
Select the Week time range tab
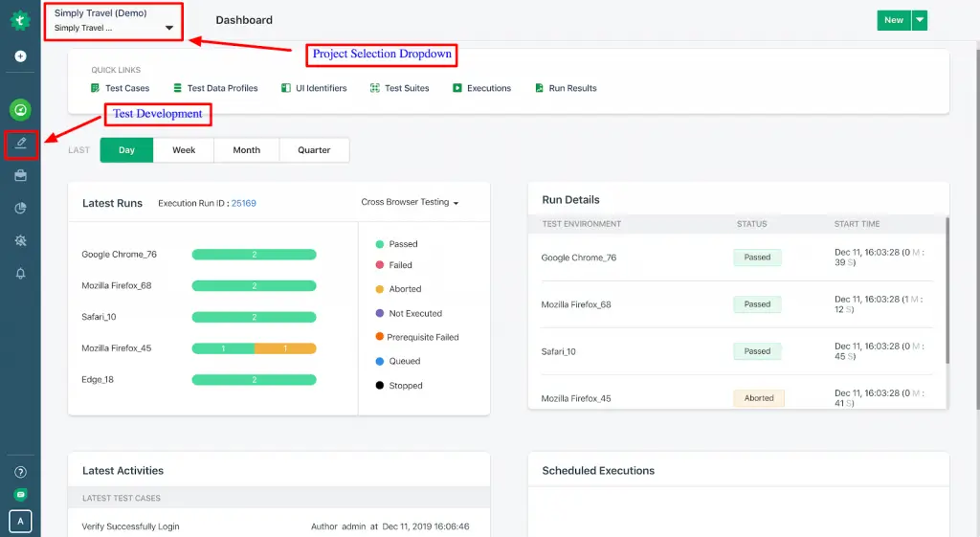pyautogui.click(x=184, y=150)
